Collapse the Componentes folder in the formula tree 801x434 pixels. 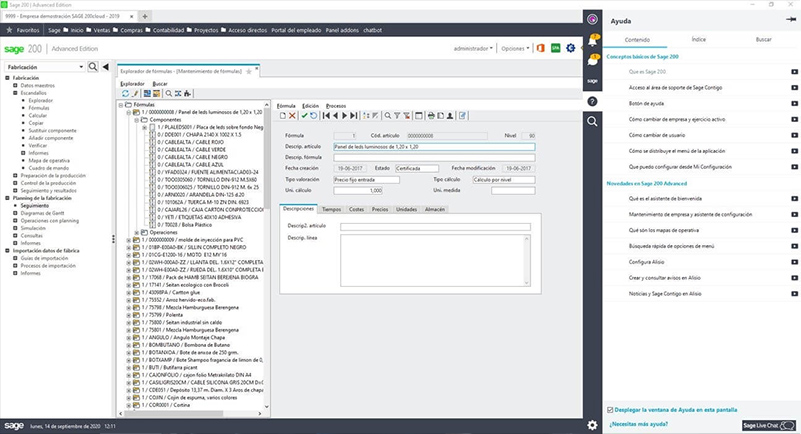click(136, 119)
